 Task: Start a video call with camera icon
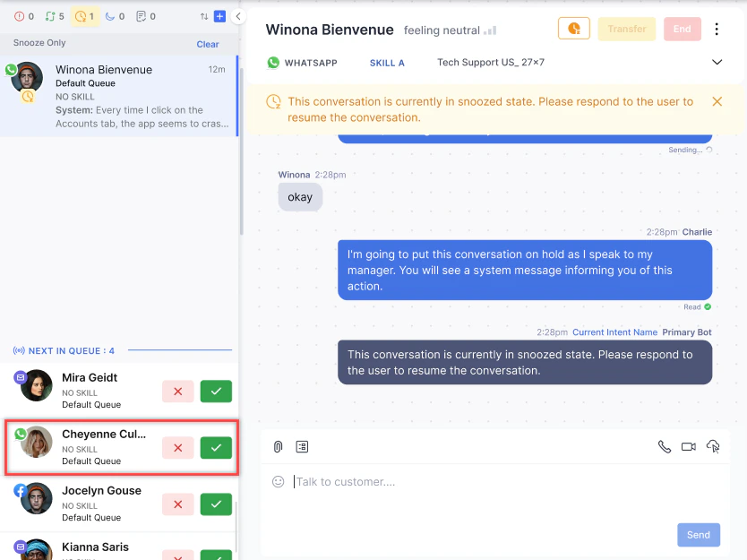click(689, 446)
